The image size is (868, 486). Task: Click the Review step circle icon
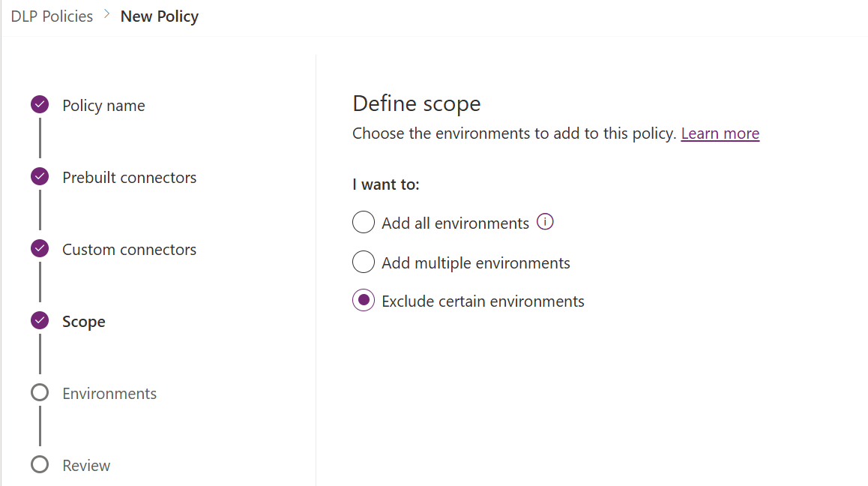click(x=40, y=465)
